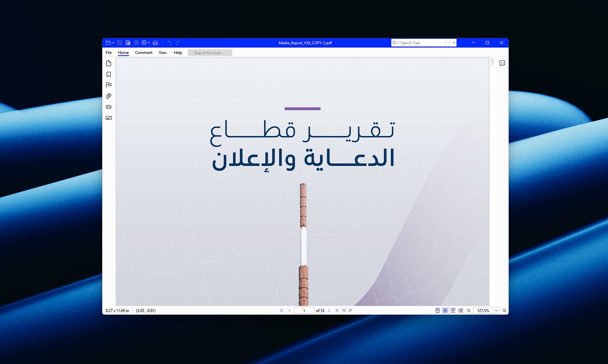The height and width of the screenshot is (364, 608).
Task: Maximize the PDF viewer window
Action: click(487, 43)
